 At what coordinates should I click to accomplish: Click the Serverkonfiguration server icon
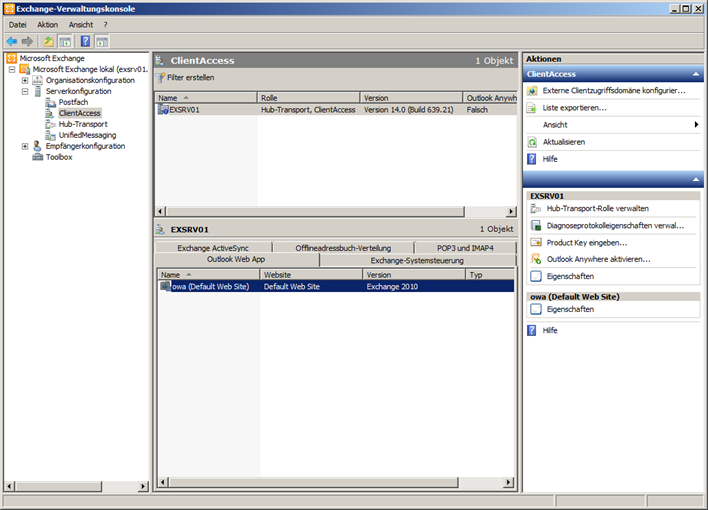(37, 91)
